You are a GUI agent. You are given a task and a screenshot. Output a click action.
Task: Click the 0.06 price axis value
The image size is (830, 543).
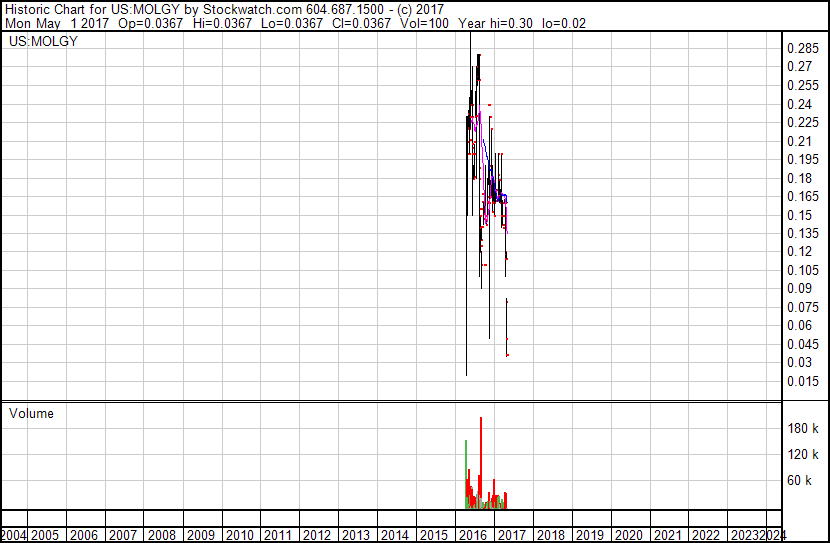click(x=800, y=325)
